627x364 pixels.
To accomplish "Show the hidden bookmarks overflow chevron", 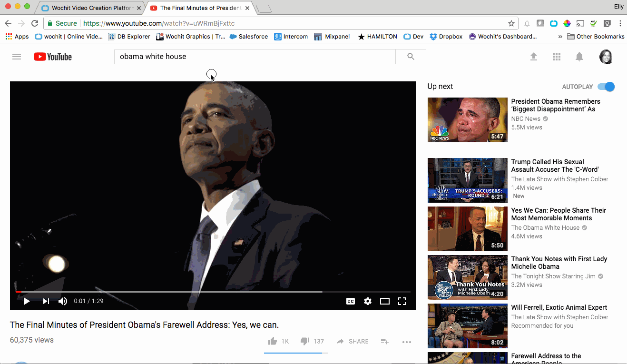I will pyautogui.click(x=560, y=37).
